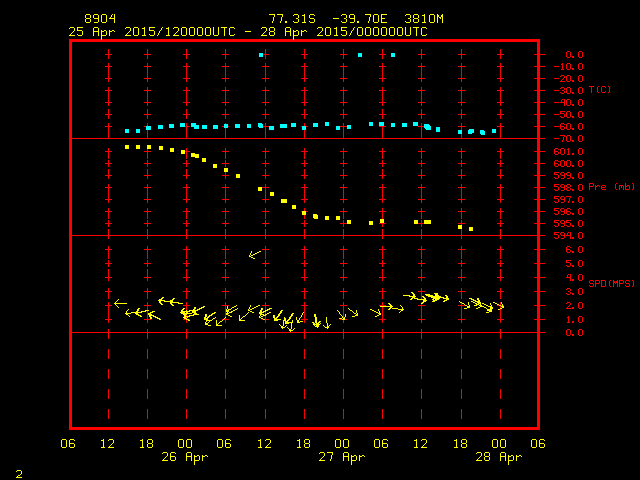The height and width of the screenshot is (480, 640).
Task: Click the end date 28 Apr 2015/000000UTC
Action: pyautogui.click(x=344, y=32)
